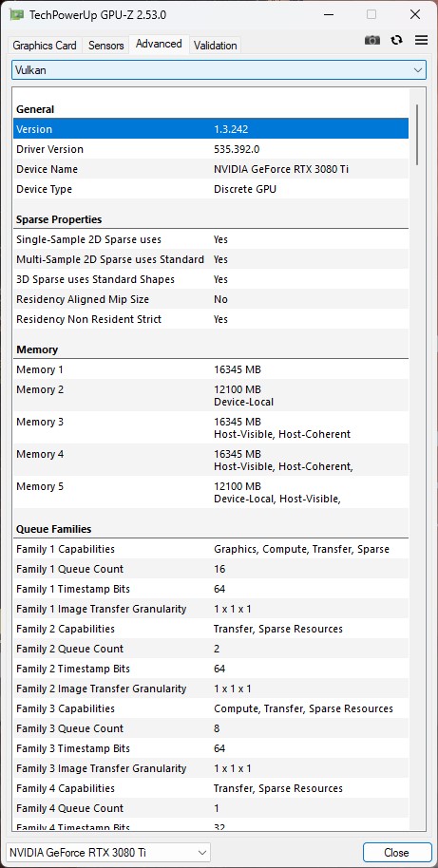Maximize the GPU-Z window
The width and height of the screenshot is (438, 868).
(x=371, y=14)
